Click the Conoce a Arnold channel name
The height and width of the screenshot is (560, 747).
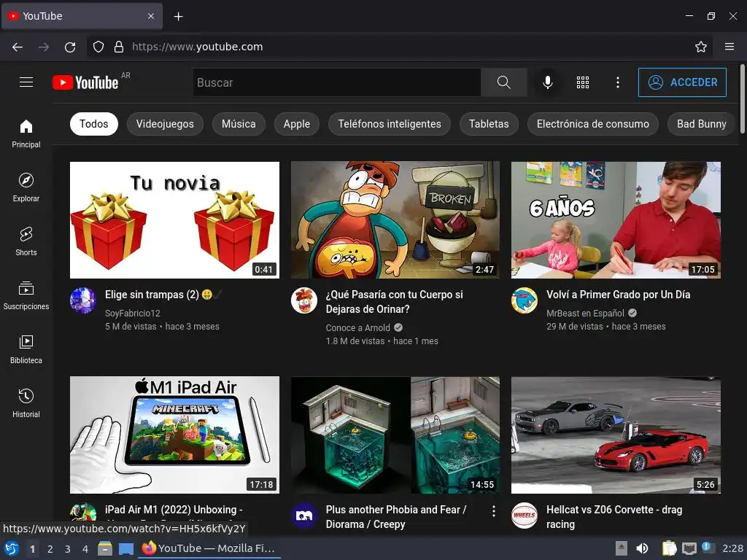point(357,327)
